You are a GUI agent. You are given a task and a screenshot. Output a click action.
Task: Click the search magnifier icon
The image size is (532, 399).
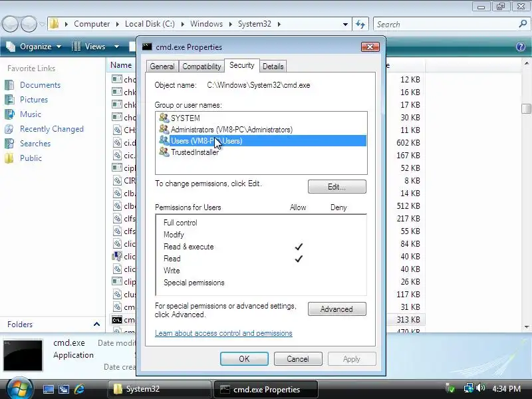523,24
